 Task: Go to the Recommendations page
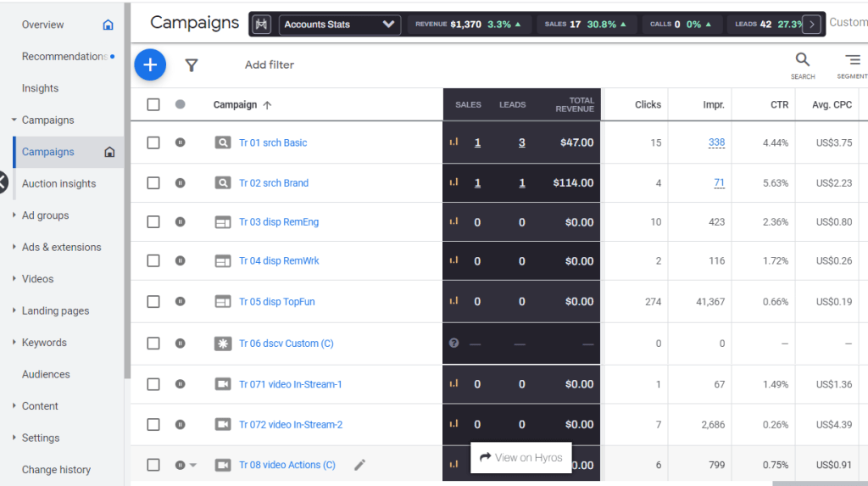point(64,57)
